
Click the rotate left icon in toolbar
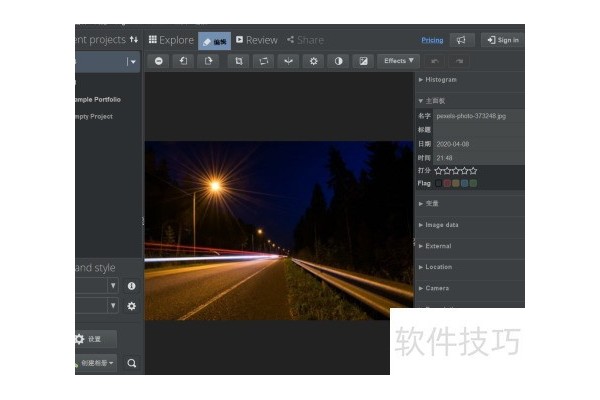pyautogui.click(x=183, y=61)
